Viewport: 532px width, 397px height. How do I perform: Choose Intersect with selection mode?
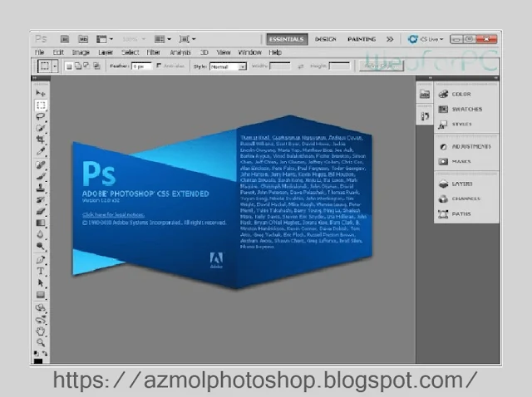(x=96, y=66)
